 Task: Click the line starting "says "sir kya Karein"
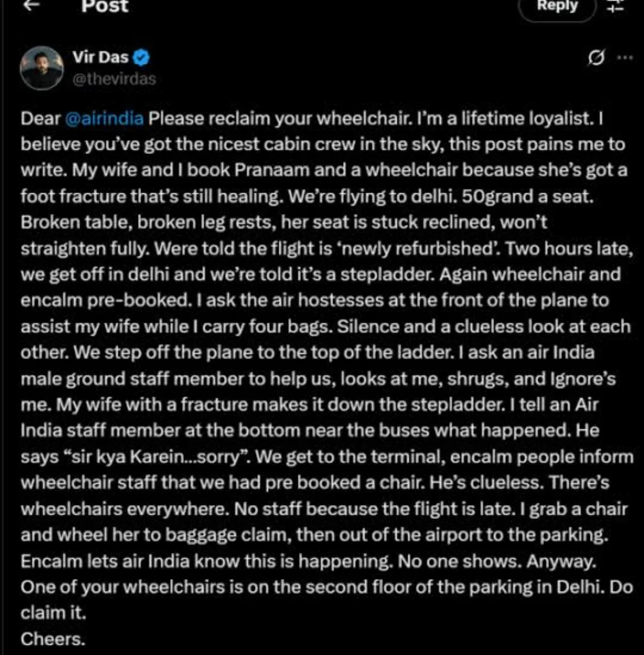click(327, 456)
